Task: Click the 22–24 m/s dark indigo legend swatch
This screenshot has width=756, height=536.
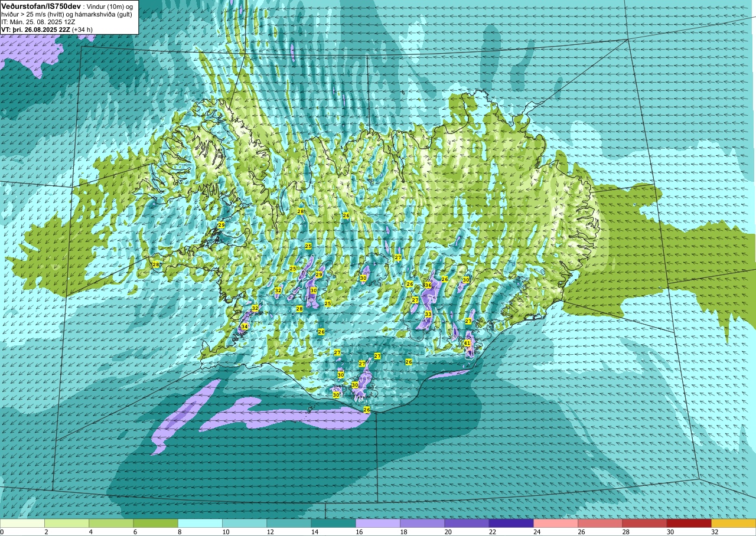Action: pyautogui.click(x=511, y=523)
